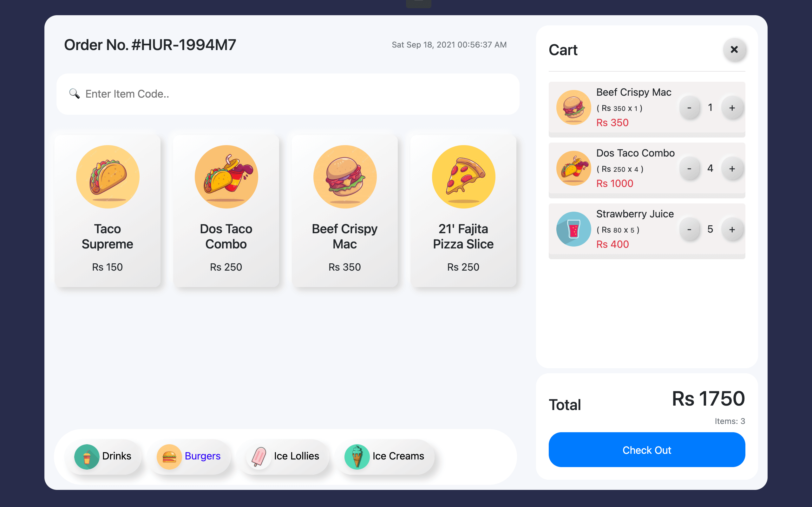Focus the Enter Item Code search field

click(288, 94)
